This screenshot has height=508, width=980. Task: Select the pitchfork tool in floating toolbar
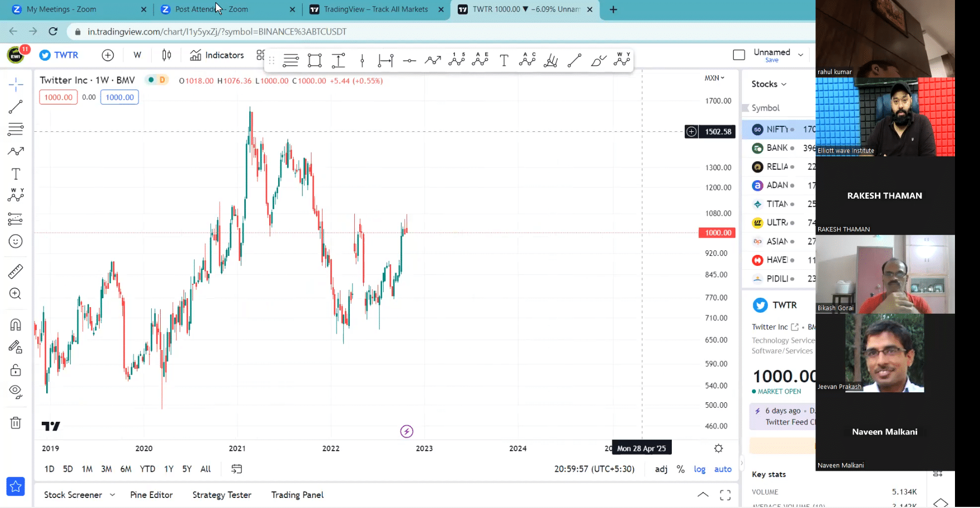pyautogui.click(x=551, y=60)
